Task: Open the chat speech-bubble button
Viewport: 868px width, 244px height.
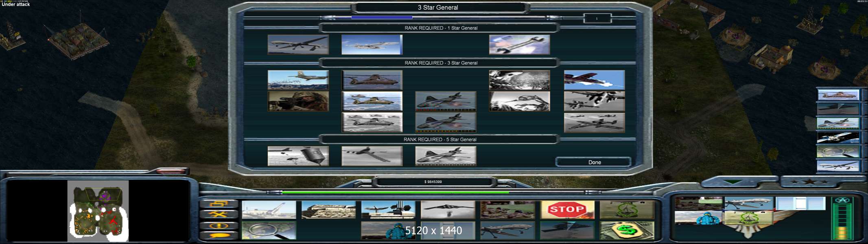Action: point(218,235)
